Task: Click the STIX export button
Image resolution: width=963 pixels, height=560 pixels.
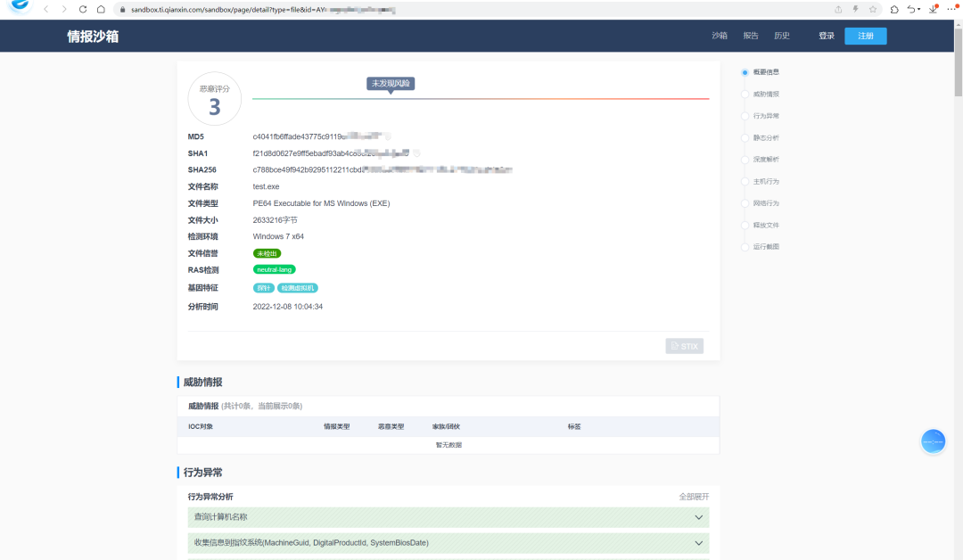Action: [x=684, y=346]
